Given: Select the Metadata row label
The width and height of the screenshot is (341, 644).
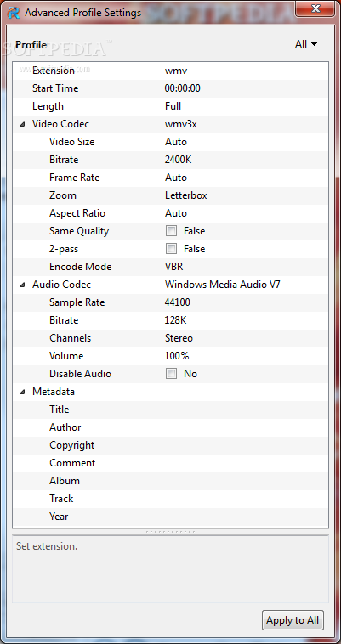Looking at the screenshot, I should click(54, 392).
